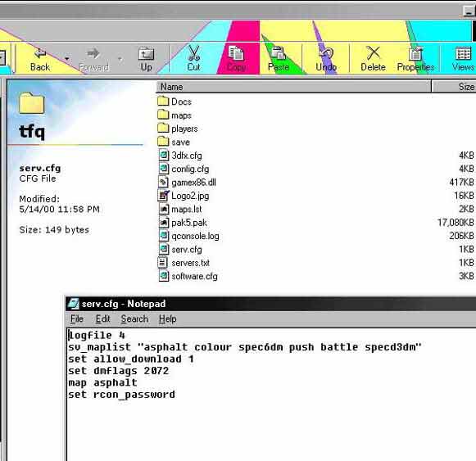Place cursor after rcon_password in Notepad

pyautogui.click(x=176, y=395)
